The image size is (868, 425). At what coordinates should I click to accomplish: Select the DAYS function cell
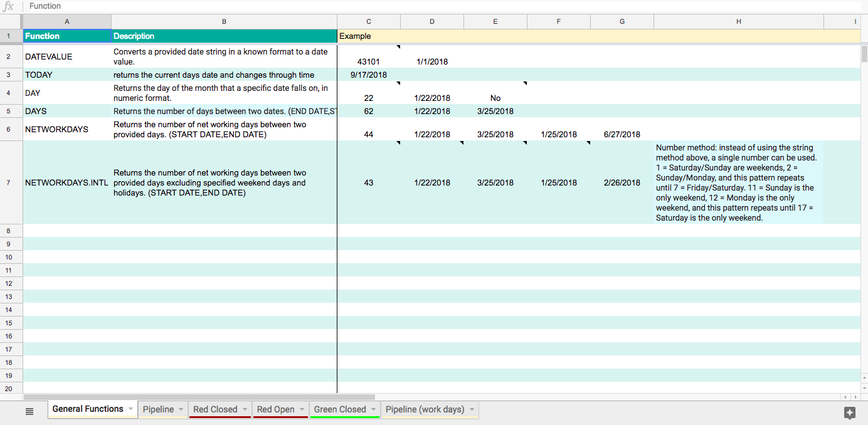(67, 111)
